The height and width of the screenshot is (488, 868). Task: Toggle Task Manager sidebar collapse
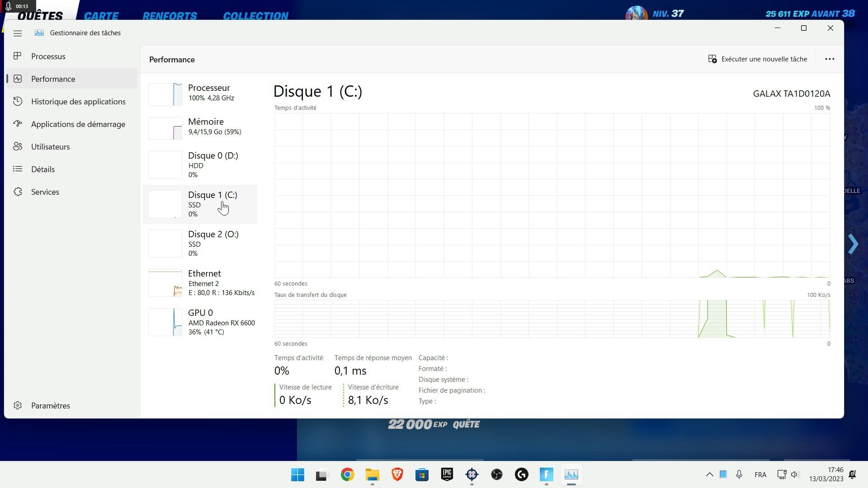click(18, 33)
